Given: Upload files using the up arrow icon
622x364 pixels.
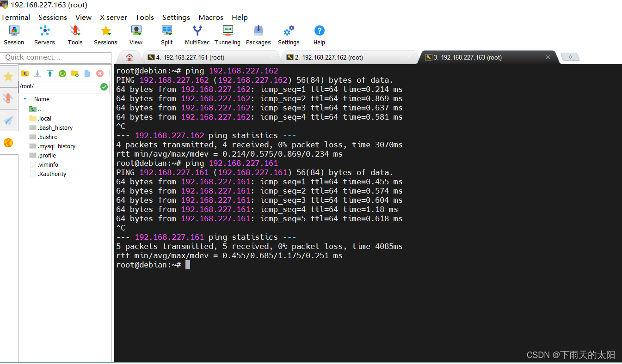Looking at the screenshot, I should click(49, 73).
